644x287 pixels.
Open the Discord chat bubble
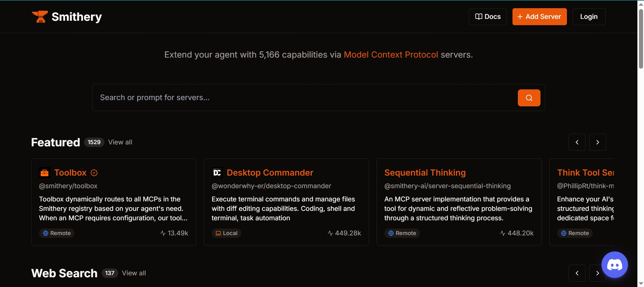(x=614, y=265)
